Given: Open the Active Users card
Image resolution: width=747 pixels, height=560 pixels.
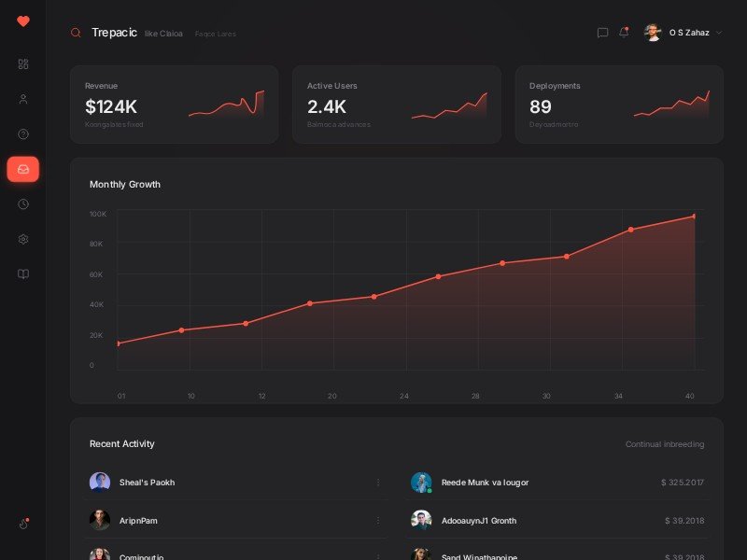Looking at the screenshot, I should pyautogui.click(x=396, y=104).
